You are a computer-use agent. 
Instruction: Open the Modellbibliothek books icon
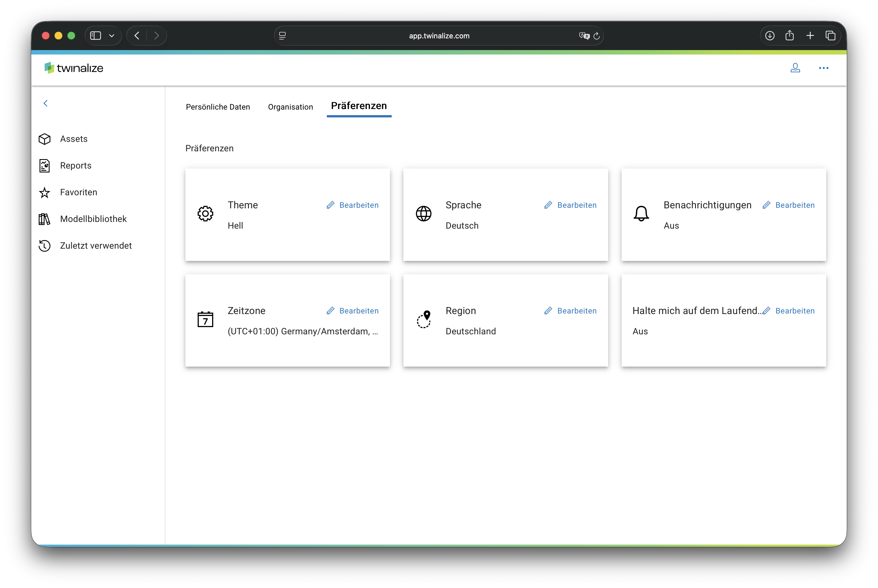point(45,219)
